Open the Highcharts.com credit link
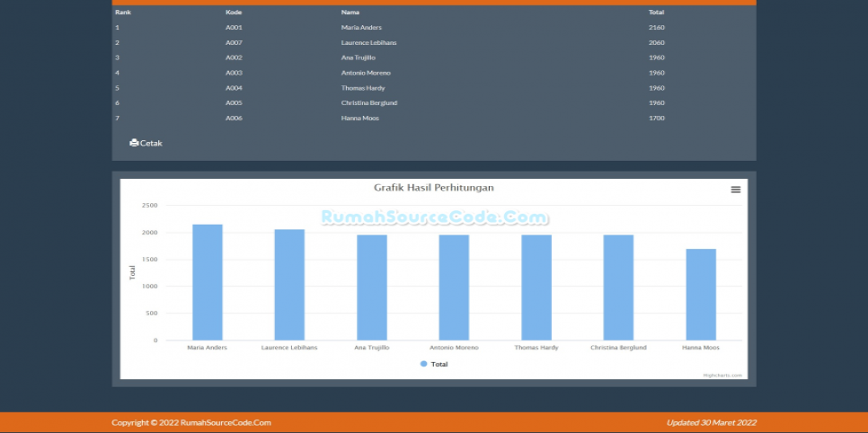868x433 pixels. [x=722, y=375]
